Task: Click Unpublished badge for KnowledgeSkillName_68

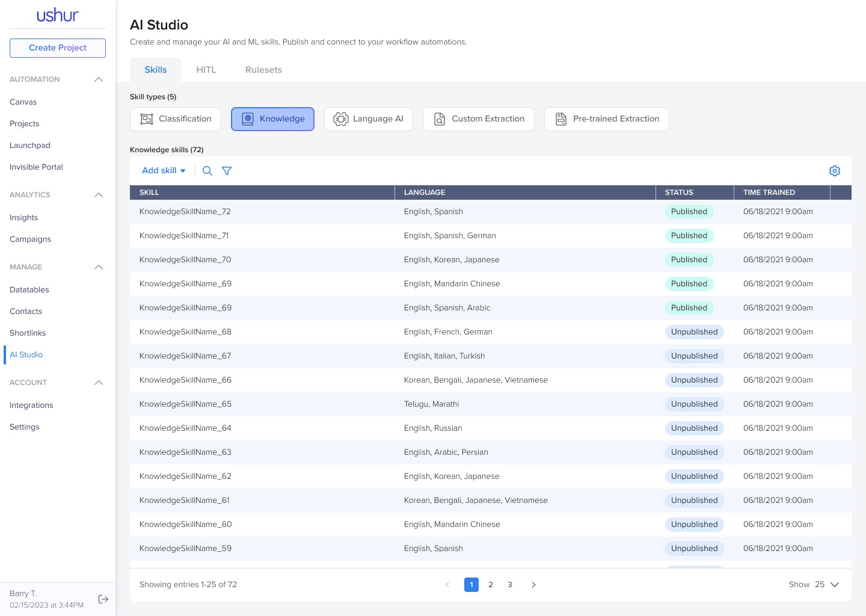Action: [x=695, y=332]
